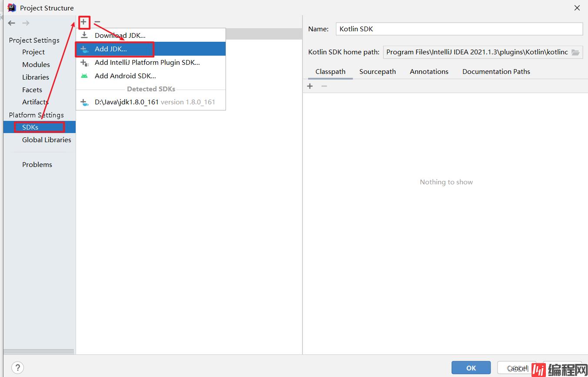Choose Add IntelliJ Platform Plugin SDK...
588x377 pixels.
[151, 62]
